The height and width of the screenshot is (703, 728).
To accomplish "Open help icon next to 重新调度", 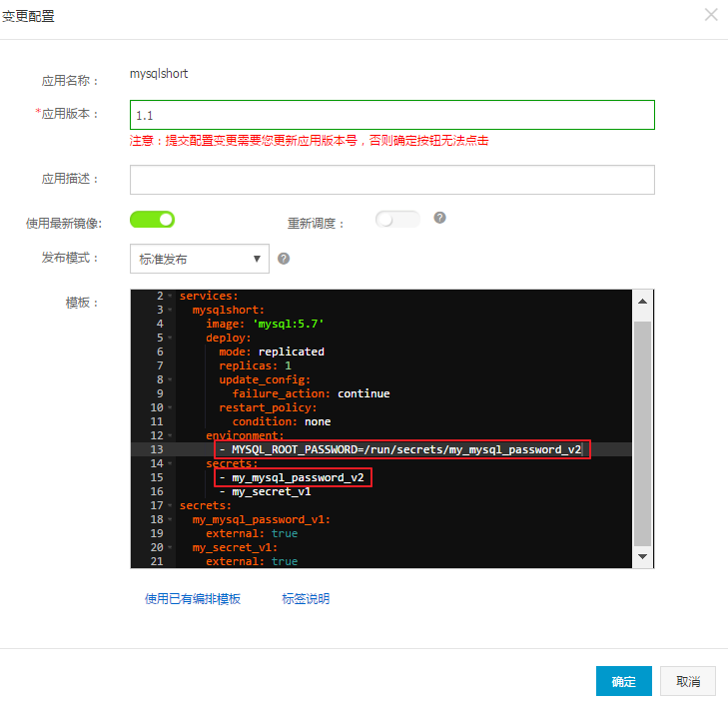I will point(439,218).
